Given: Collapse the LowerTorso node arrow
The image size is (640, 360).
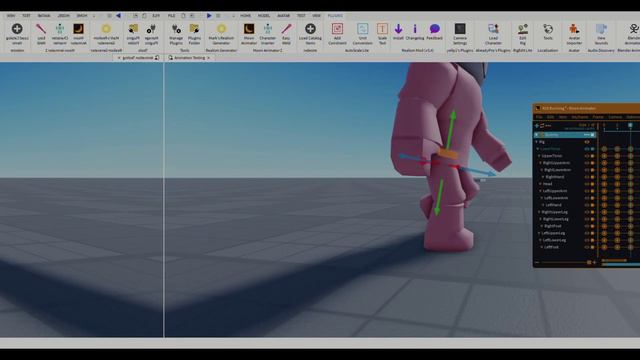Looking at the screenshot, I should click(538, 149).
